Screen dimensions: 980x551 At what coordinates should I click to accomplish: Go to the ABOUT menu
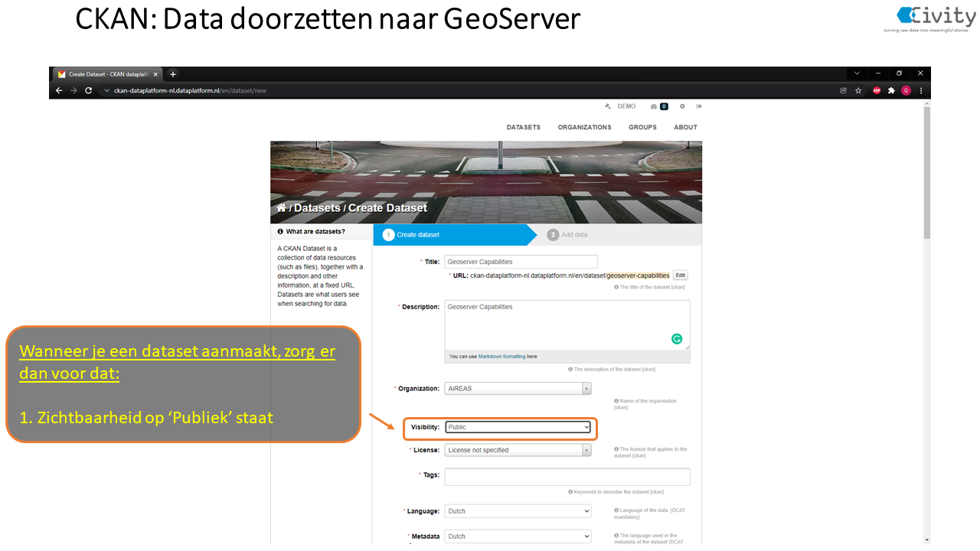click(x=686, y=127)
